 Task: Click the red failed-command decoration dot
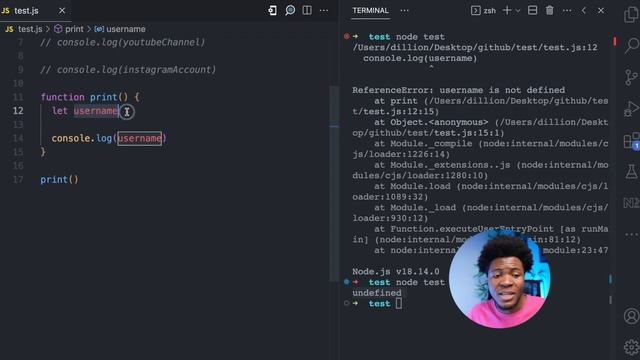(x=347, y=36)
